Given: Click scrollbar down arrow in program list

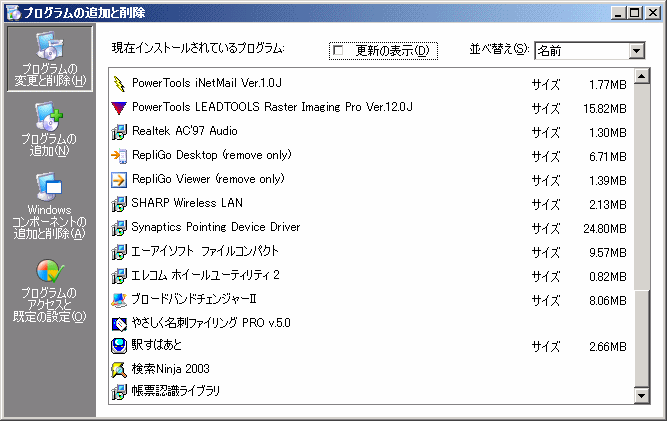Looking at the screenshot, I should coord(641,397).
